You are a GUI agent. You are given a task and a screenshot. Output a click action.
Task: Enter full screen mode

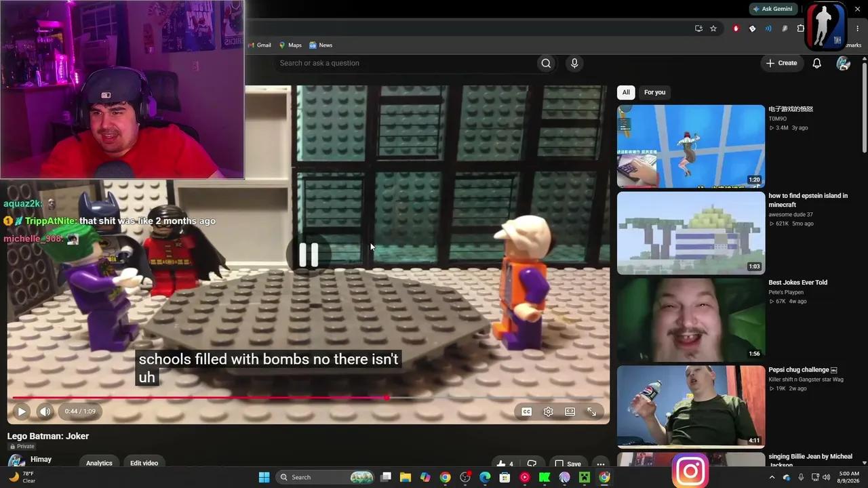tap(591, 411)
